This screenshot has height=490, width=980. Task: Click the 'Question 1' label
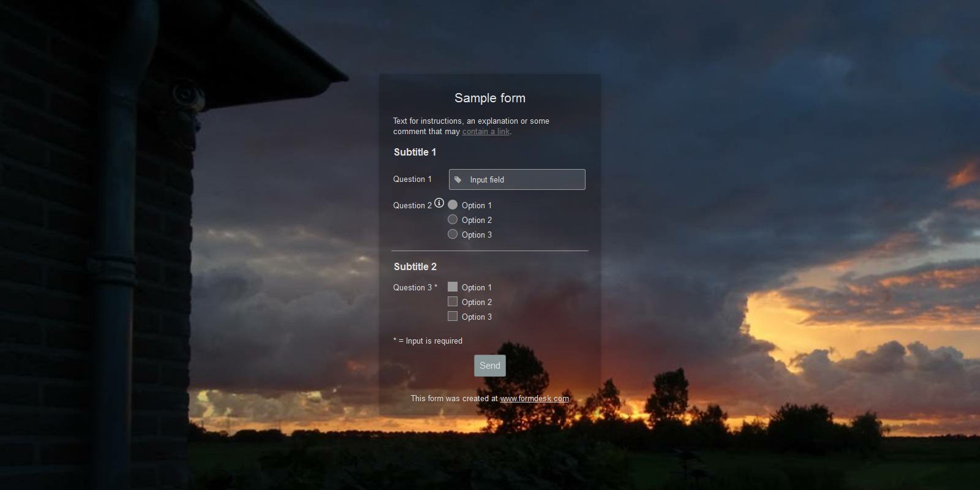pos(412,179)
